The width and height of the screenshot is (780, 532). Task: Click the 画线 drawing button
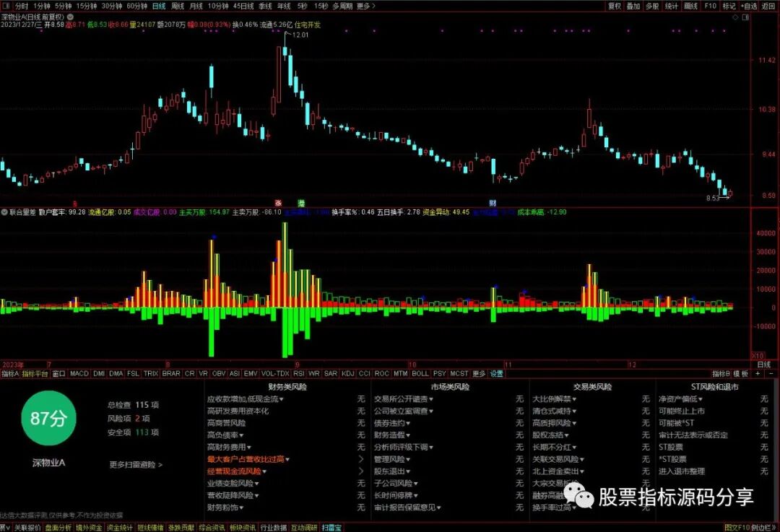click(690, 6)
